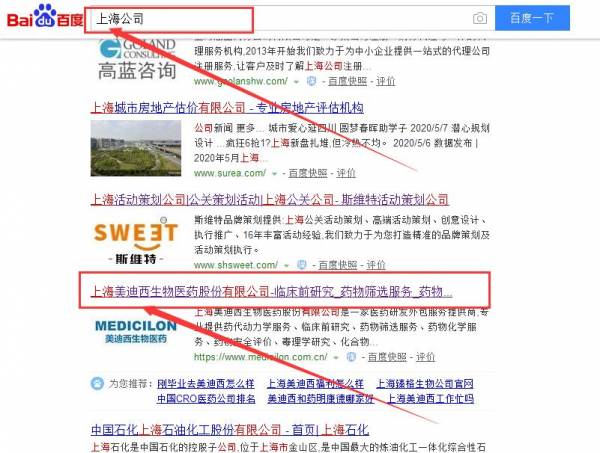Screen dimensions: 600x453
Task: Open the aerial photo thumbnail for surea result
Action: pyautogui.click(x=136, y=148)
